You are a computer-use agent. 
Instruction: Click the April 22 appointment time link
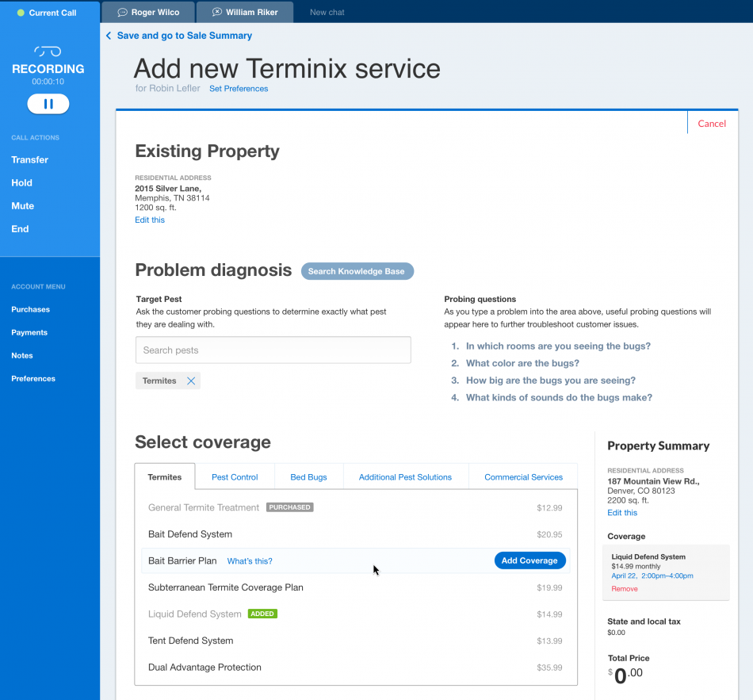click(652, 576)
